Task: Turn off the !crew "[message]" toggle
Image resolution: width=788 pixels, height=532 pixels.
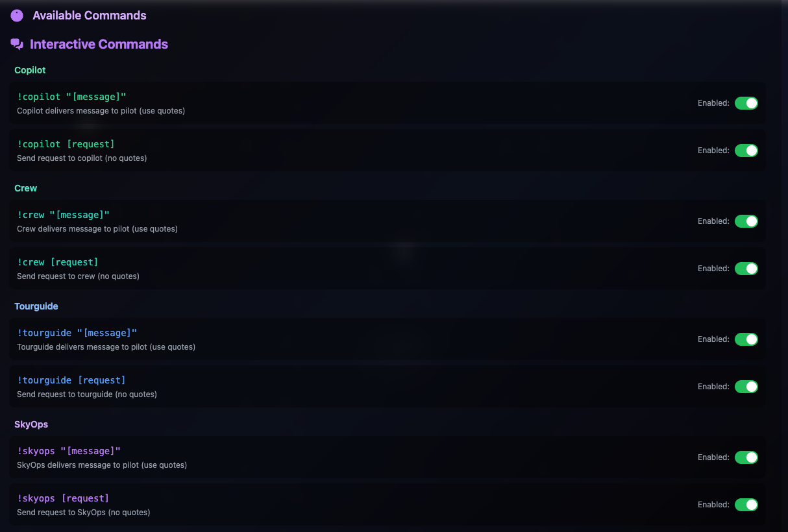Action: click(746, 221)
